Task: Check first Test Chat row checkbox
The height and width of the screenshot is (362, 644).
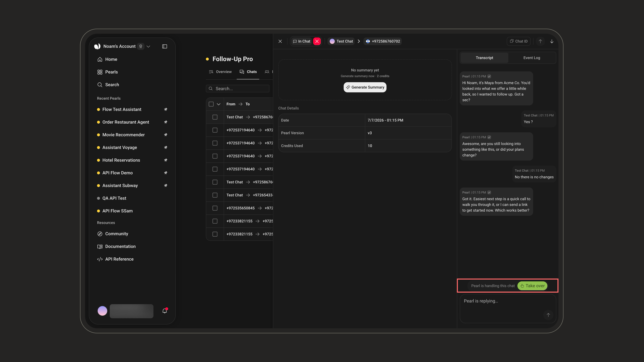Action: pyautogui.click(x=215, y=117)
